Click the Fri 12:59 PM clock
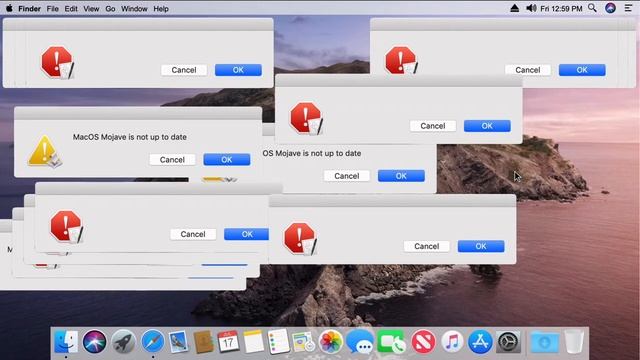Screen dimensions: 640x360 tap(561, 9)
